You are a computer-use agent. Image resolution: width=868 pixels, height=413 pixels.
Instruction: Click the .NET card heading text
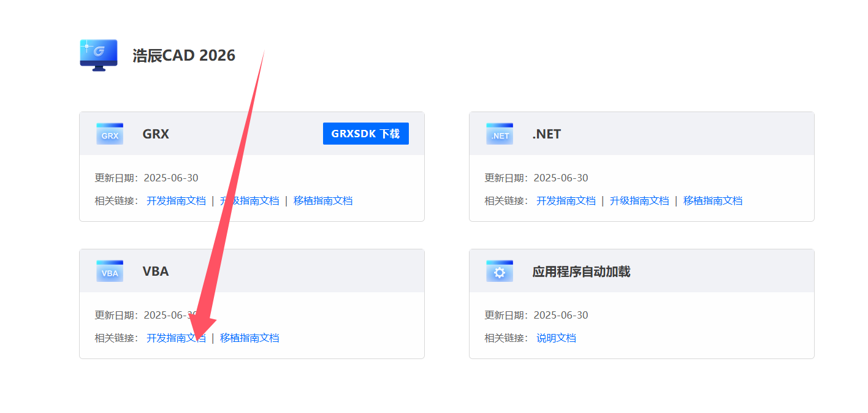pos(546,134)
